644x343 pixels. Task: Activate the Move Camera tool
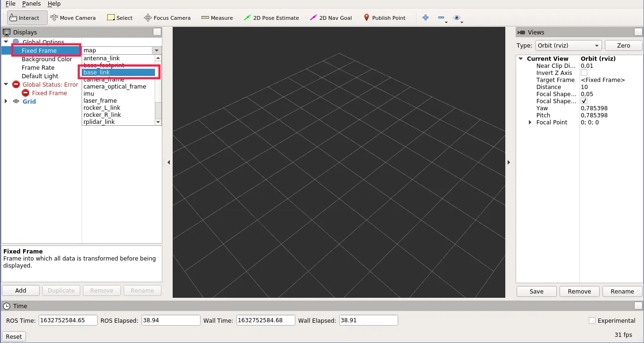73,17
